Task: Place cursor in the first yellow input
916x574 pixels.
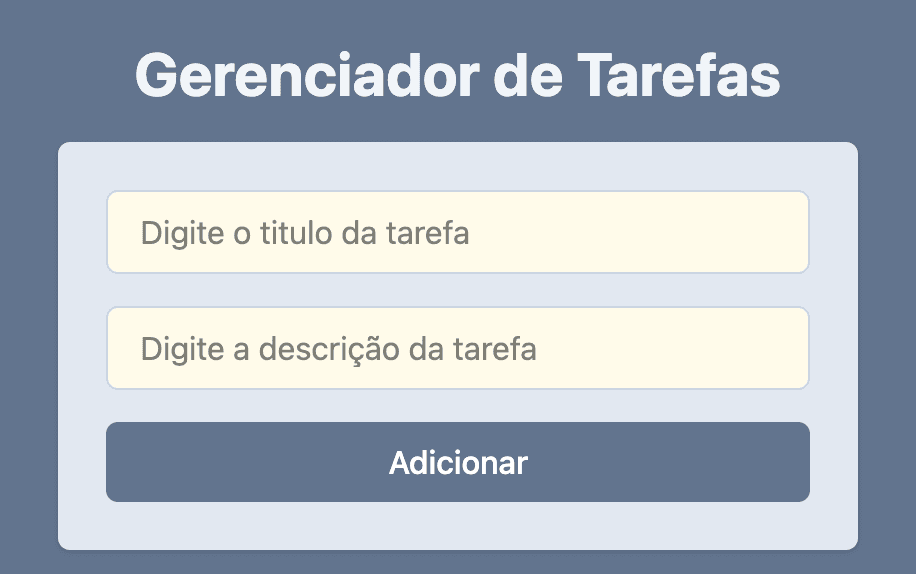Action: [x=457, y=232]
